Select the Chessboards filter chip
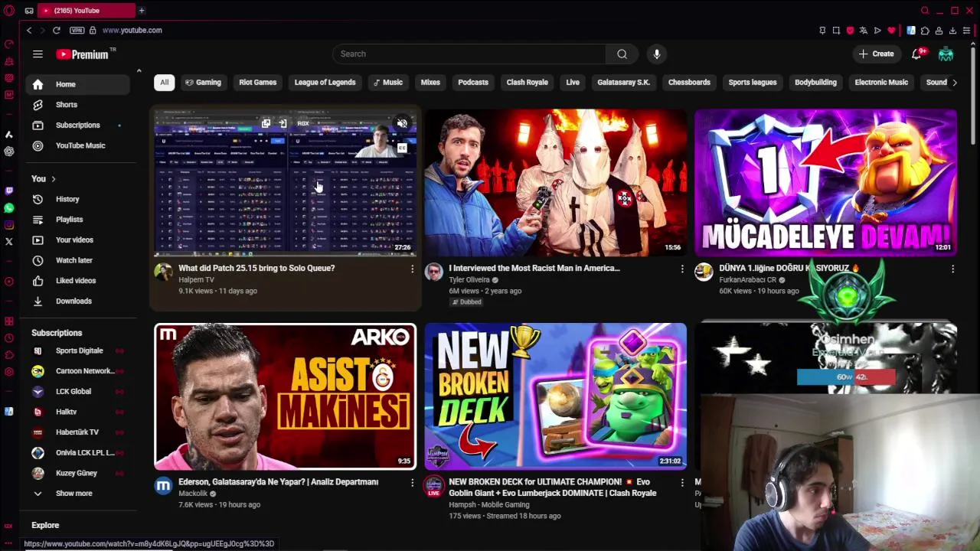980x551 pixels. (689, 83)
